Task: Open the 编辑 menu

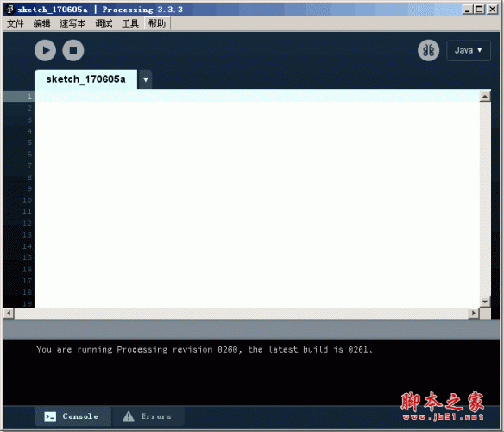Action: [x=41, y=23]
